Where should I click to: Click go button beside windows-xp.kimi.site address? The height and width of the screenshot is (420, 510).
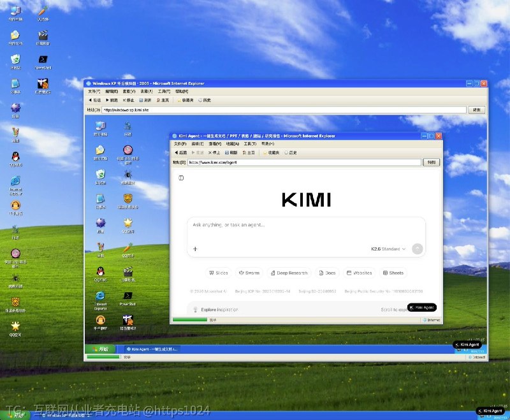click(x=477, y=110)
